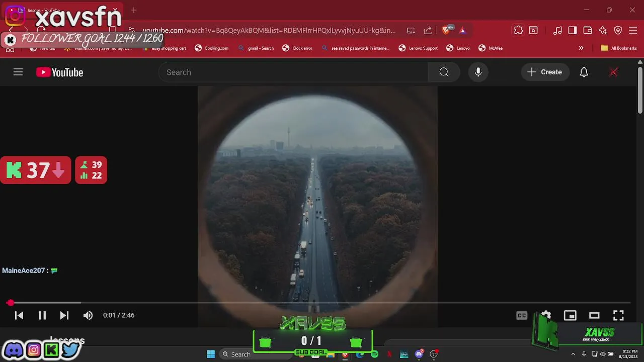Click the browser address bar URL
644x362 pixels.
coord(269,30)
